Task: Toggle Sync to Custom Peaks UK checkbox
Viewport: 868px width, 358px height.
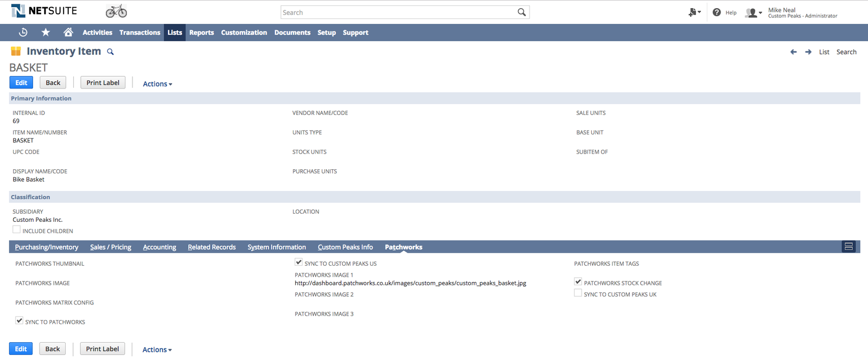Action: (x=578, y=293)
